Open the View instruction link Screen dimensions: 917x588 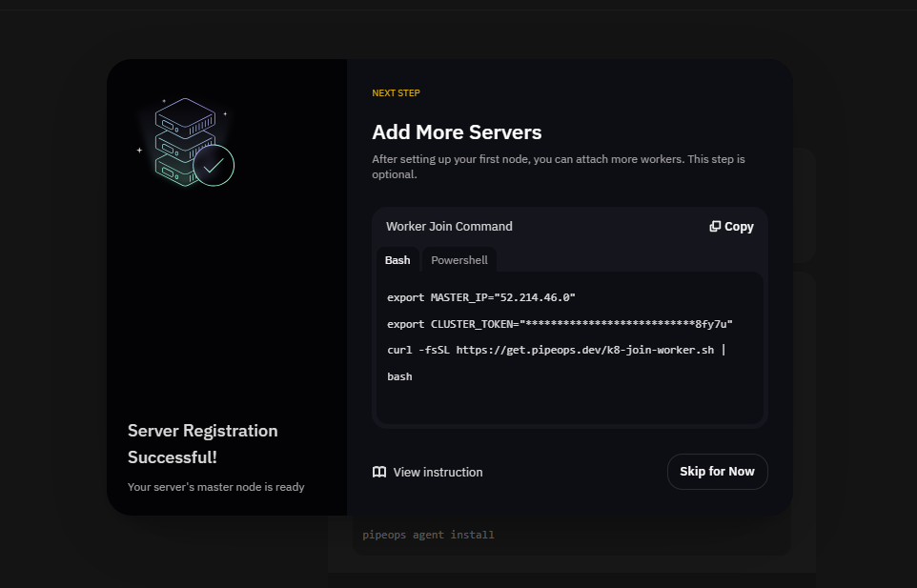click(438, 472)
